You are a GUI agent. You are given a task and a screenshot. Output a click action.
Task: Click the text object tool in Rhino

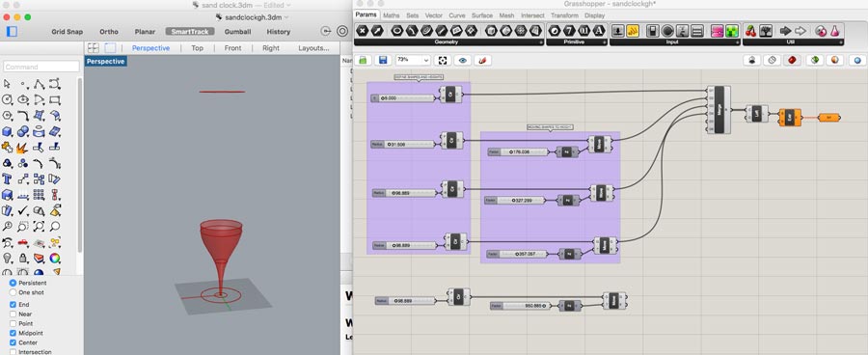(x=7, y=178)
